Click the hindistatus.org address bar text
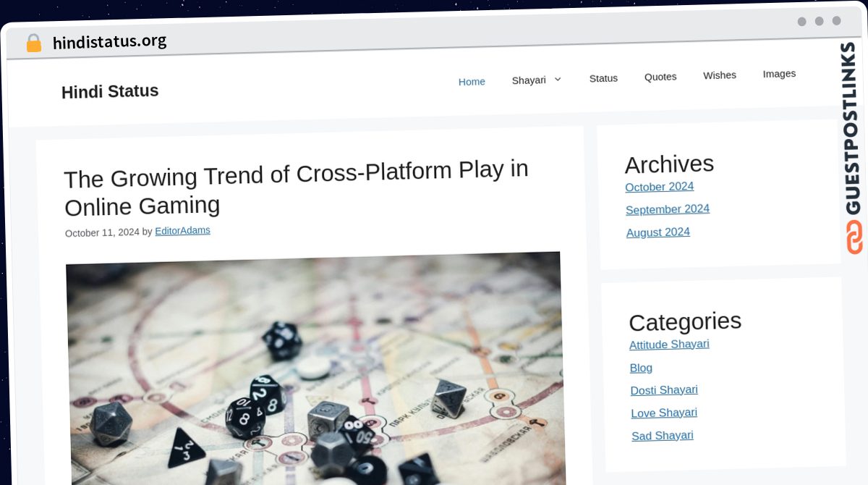 110,42
